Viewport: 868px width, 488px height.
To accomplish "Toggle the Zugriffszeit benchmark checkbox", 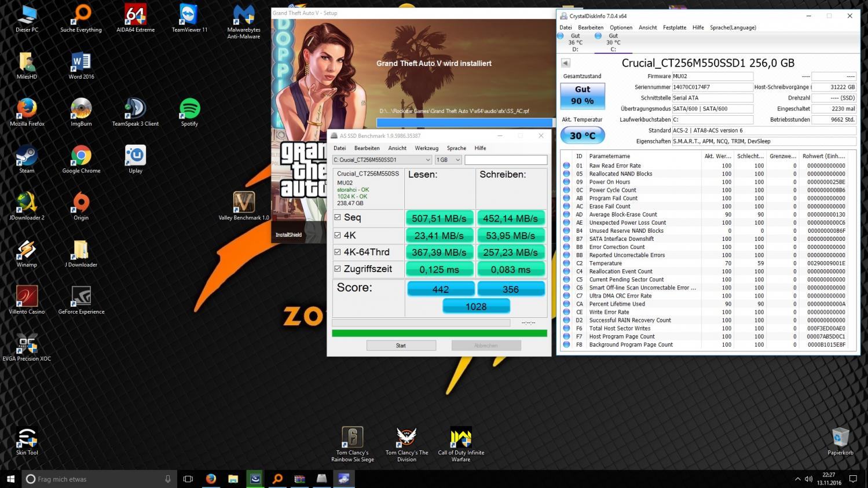I will [338, 269].
